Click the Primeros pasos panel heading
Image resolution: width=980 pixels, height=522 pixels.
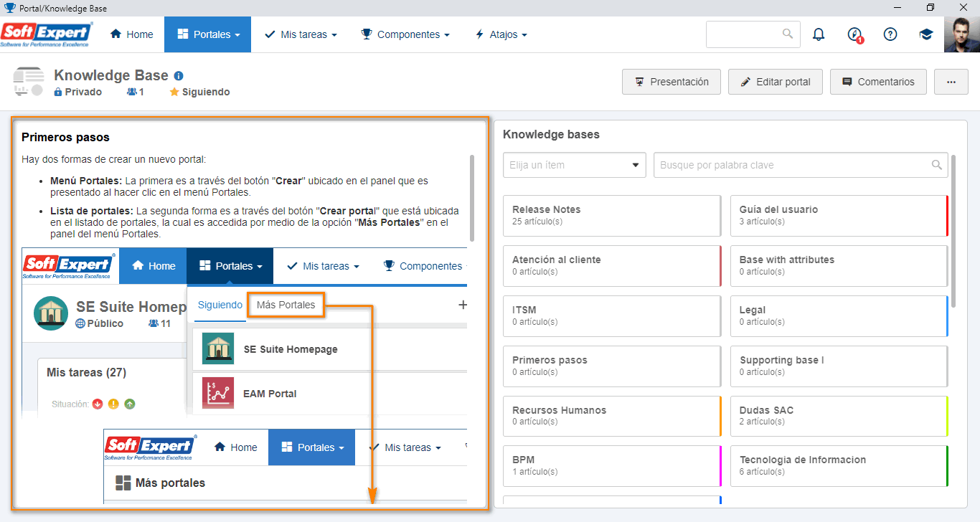pos(65,137)
